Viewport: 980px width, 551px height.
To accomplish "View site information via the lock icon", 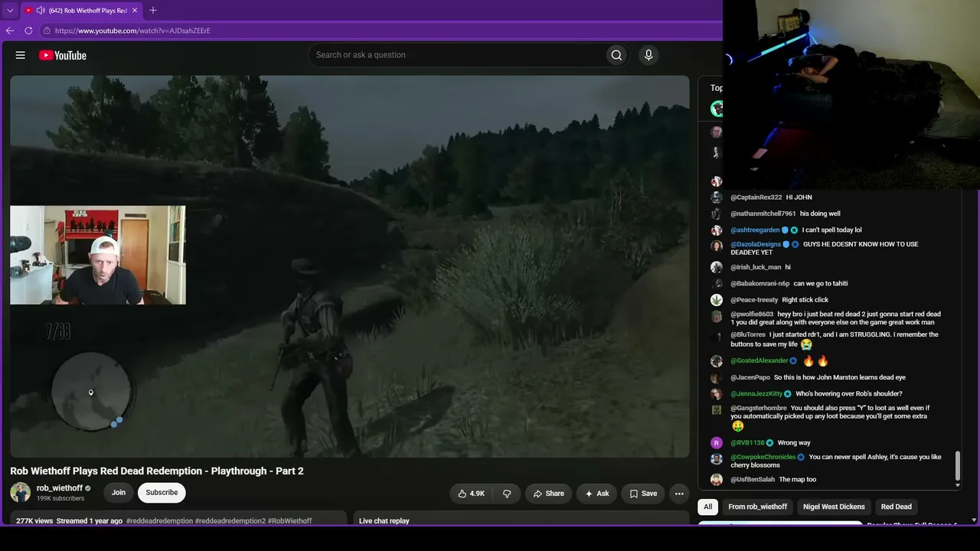I will (x=47, y=31).
